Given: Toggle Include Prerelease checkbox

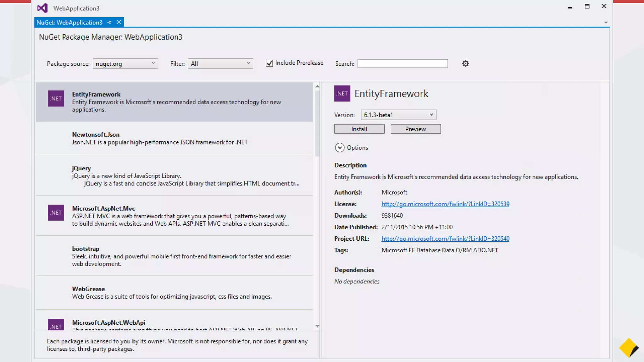Looking at the screenshot, I should click(269, 63).
